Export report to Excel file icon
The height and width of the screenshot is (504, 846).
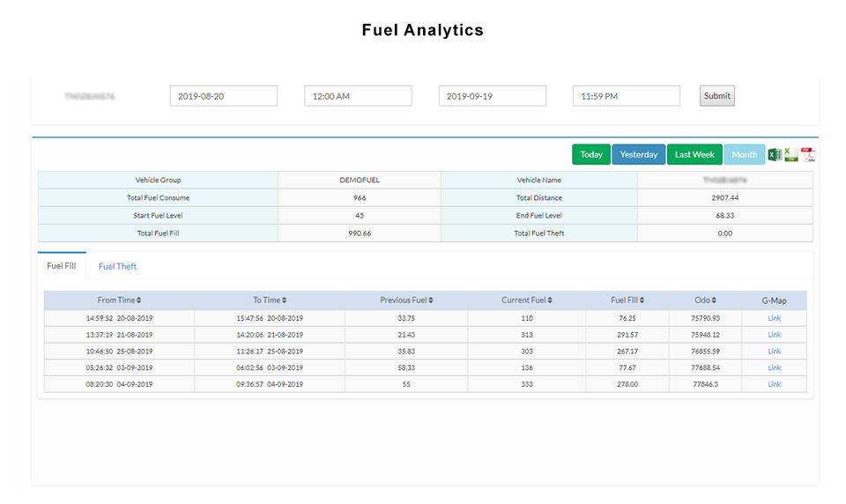tap(775, 155)
